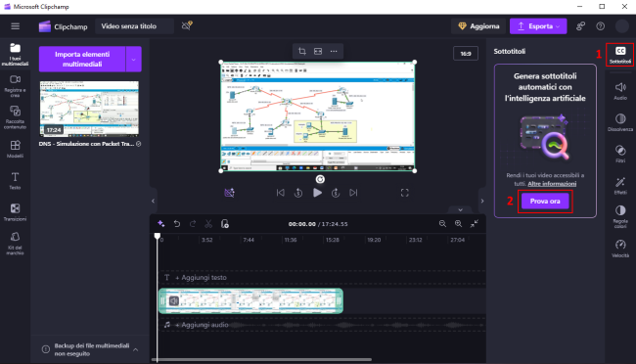Open the Esporta export dropdown
Image resolution: width=636 pixels, height=364 pixels.
pyautogui.click(x=538, y=26)
